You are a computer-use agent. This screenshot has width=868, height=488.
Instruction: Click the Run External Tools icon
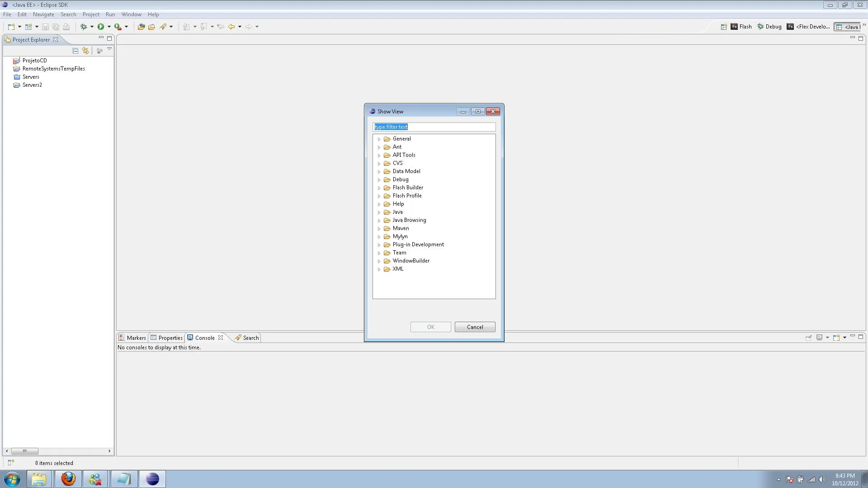118,27
